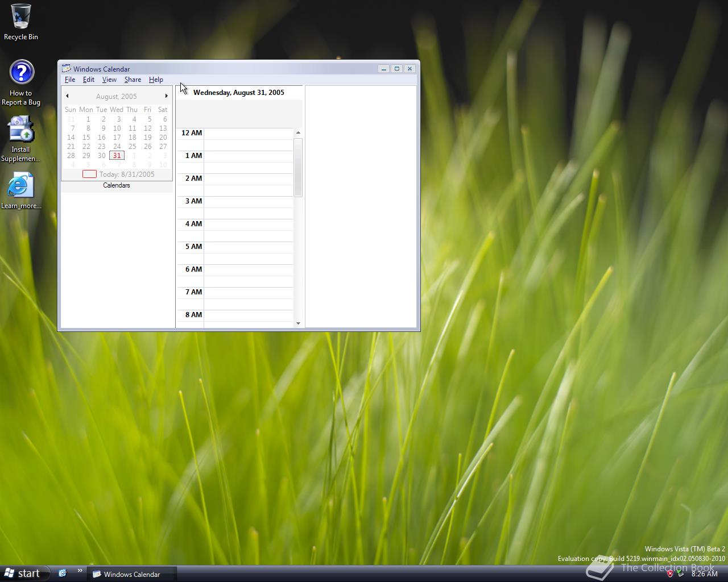Click the quick launch icon beside start

(x=63, y=573)
